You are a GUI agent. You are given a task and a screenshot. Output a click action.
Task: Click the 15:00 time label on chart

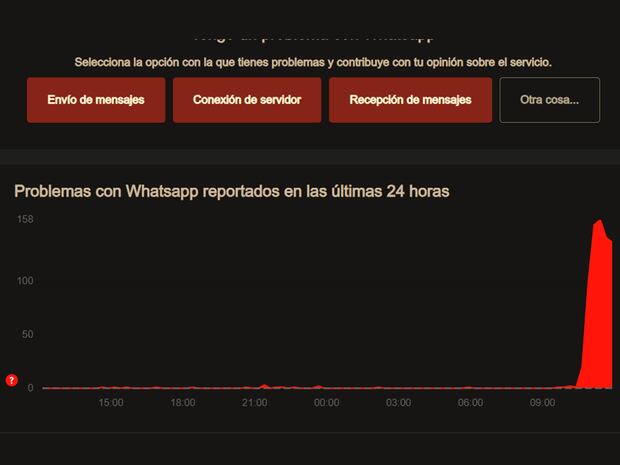click(x=110, y=403)
